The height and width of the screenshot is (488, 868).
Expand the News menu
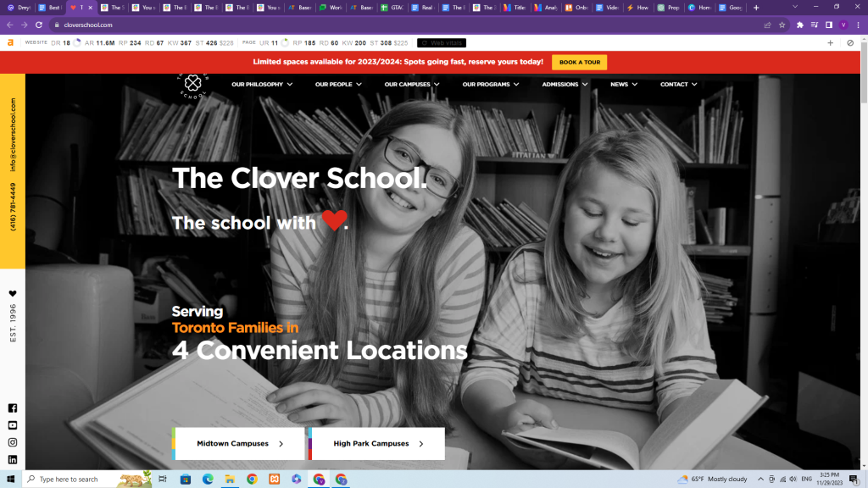(624, 85)
